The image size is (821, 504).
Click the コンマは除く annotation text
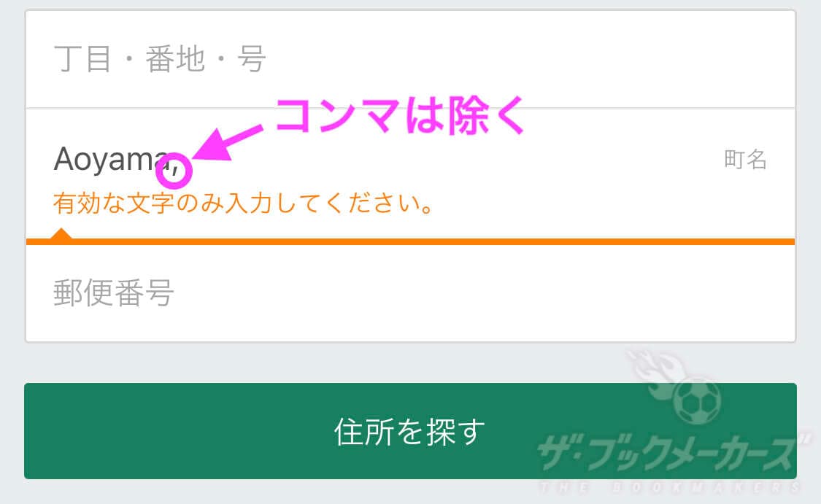400,116
